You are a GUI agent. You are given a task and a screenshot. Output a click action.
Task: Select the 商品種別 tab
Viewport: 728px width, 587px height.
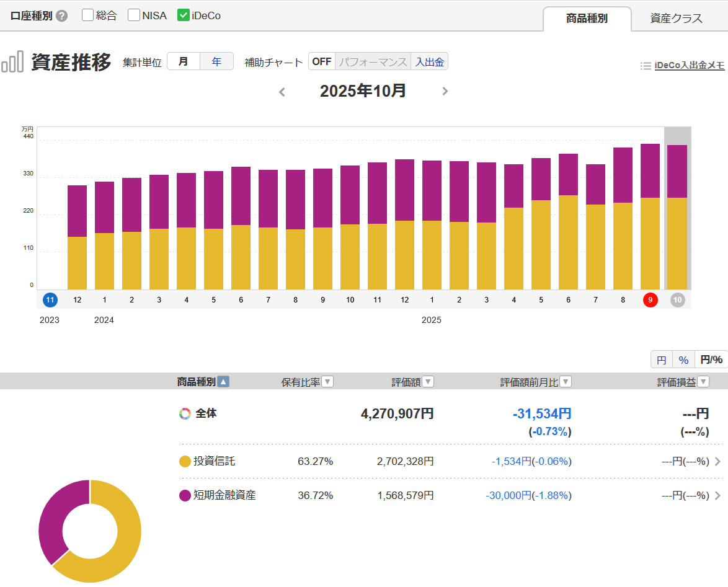click(587, 19)
